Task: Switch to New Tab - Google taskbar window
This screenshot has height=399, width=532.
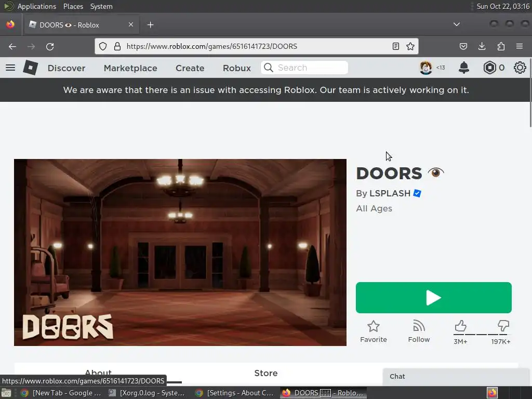Action: pos(61,393)
